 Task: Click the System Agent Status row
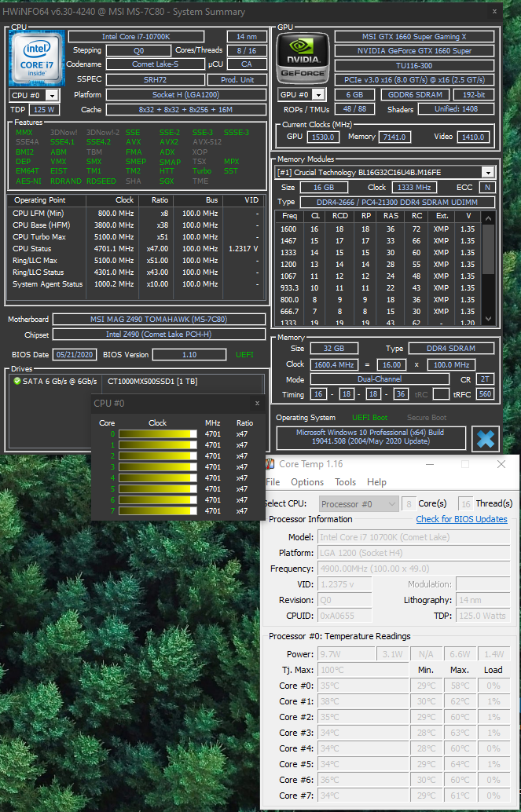(x=136, y=283)
